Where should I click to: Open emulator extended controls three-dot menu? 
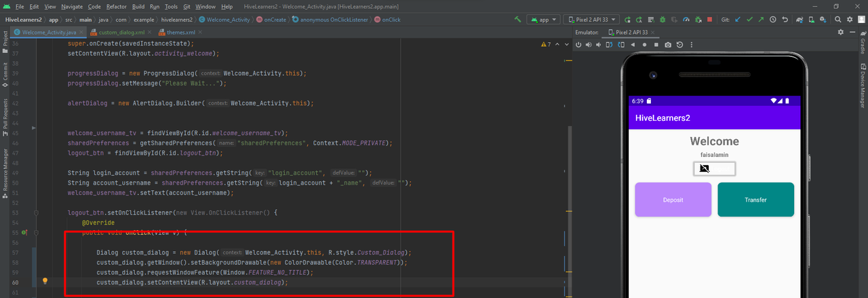692,45
